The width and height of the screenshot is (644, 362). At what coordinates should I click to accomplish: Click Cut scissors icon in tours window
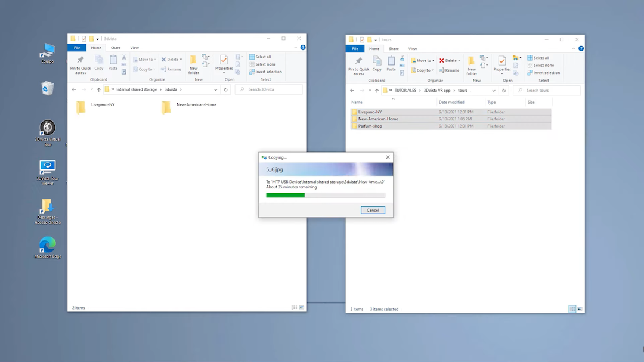click(402, 59)
